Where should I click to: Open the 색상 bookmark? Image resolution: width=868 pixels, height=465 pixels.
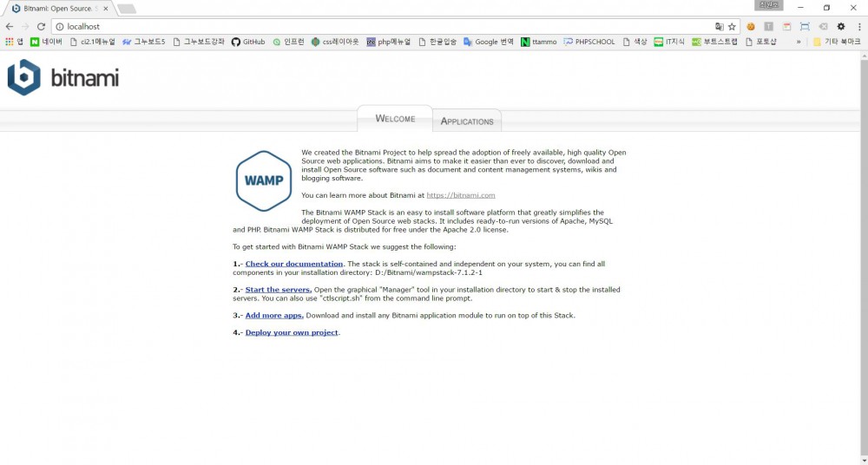(x=635, y=42)
